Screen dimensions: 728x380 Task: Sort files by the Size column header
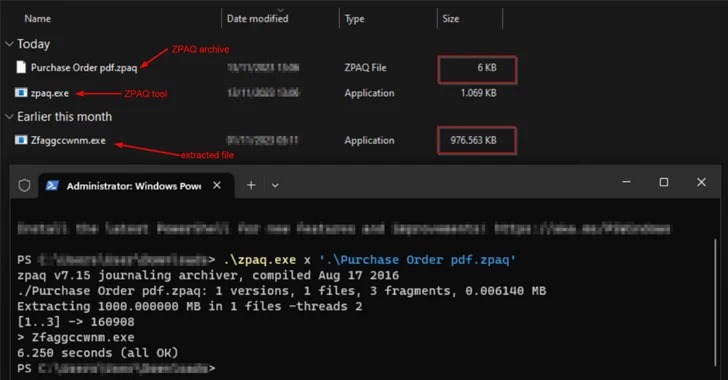(450, 19)
